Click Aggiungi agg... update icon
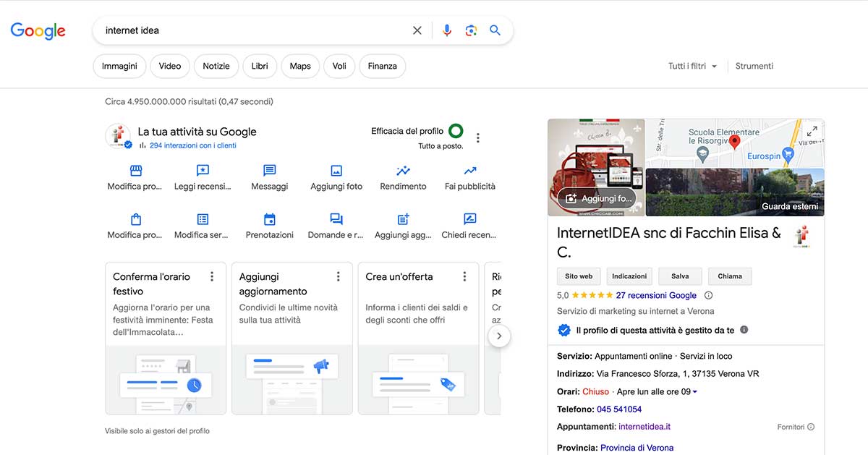 coord(403,219)
